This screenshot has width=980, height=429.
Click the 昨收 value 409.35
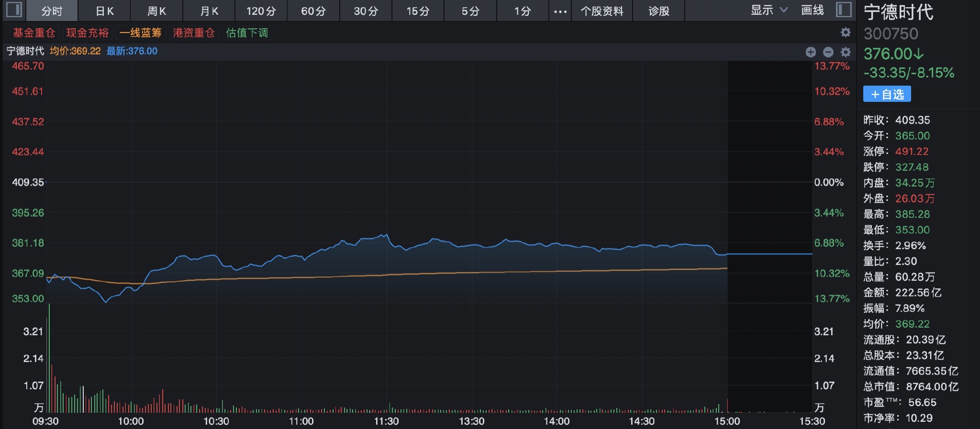tap(913, 120)
